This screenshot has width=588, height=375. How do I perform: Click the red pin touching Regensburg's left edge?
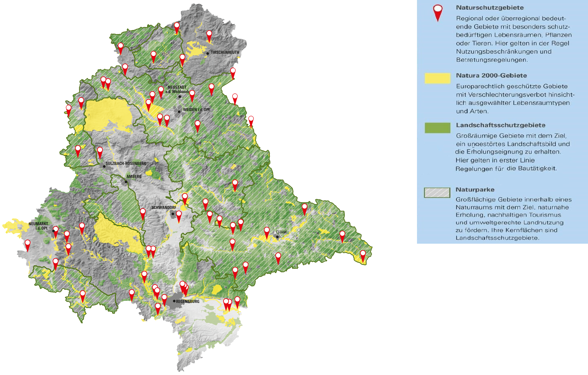point(164,300)
